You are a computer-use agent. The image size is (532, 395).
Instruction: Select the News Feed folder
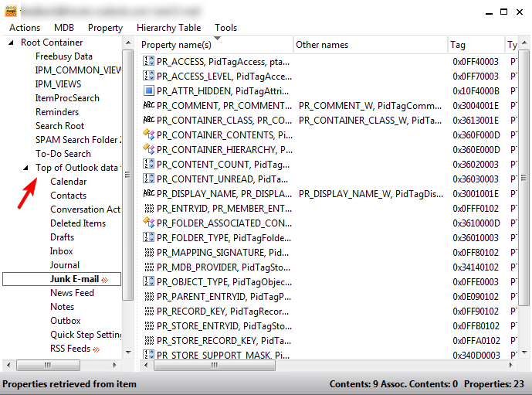pos(72,293)
